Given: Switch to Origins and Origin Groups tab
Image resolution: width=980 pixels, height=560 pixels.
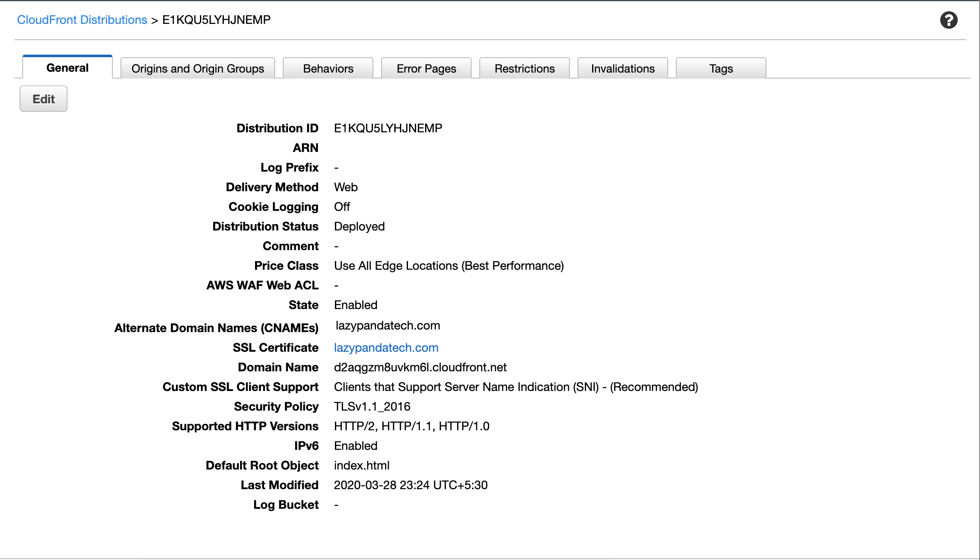Looking at the screenshot, I should 198,68.
